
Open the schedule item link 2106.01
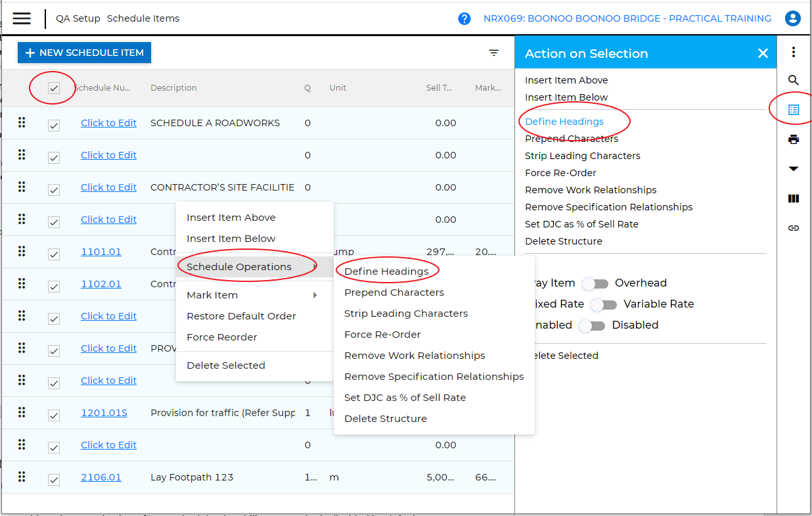(101, 477)
